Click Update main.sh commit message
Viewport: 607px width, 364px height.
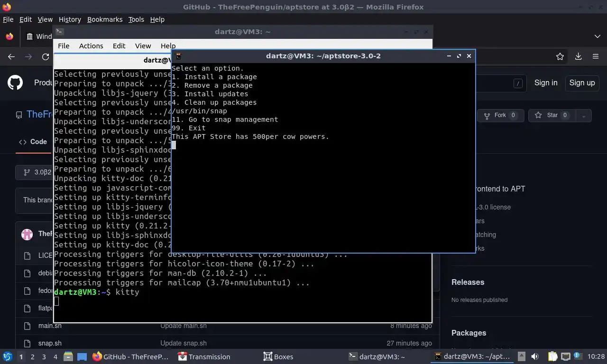(x=184, y=326)
